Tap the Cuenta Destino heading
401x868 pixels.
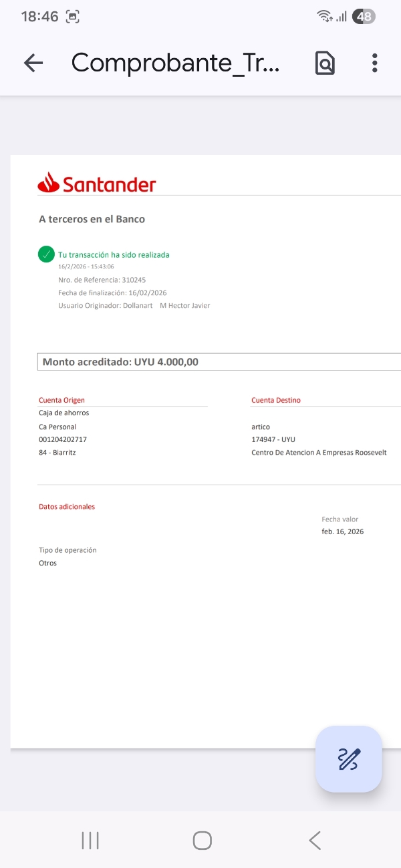click(x=276, y=400)
